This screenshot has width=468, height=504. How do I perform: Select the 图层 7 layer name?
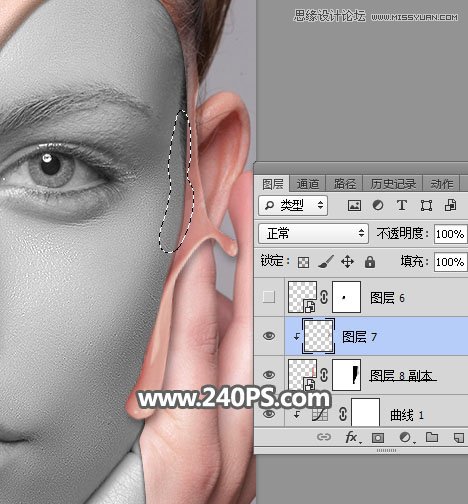(359, 337)
